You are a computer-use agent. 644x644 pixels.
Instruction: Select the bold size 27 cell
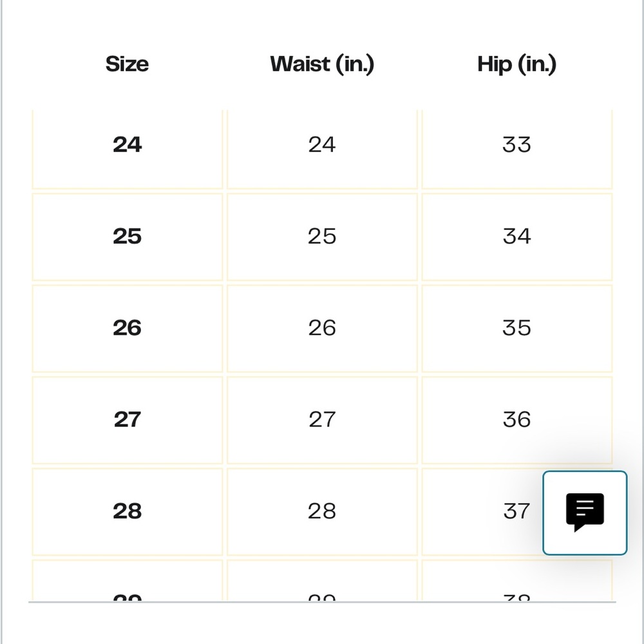point(128,420)
